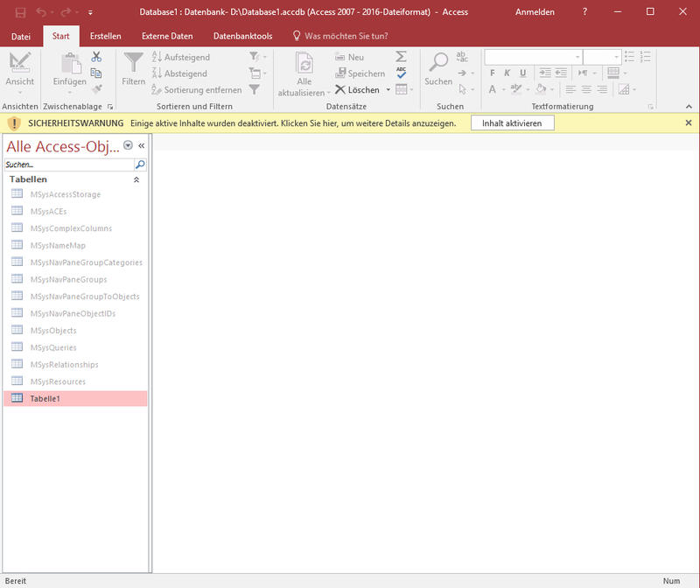Viewport: 700px width, 588px height.
Task: Click the Gehe zu arrow icon
Action: (x=462, y=73)
